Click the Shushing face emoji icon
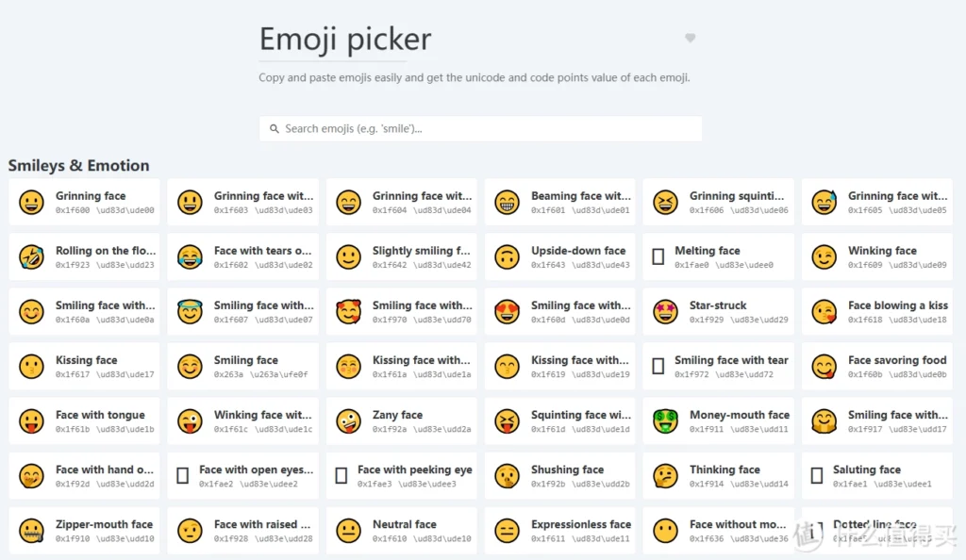Screen dimensions: 966x560 [508, 476]
